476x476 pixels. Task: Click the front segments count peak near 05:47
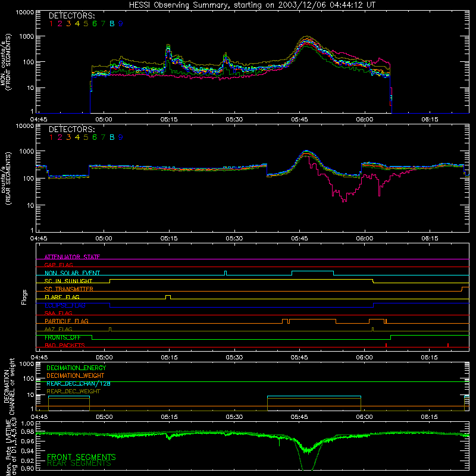pyautogui.click(x=307, y=37)
